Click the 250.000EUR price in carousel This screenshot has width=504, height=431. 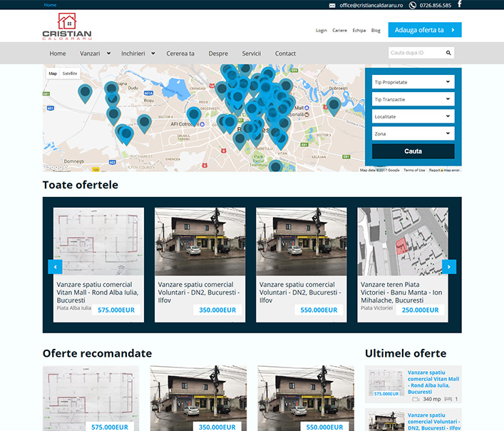tap(420, 310)
